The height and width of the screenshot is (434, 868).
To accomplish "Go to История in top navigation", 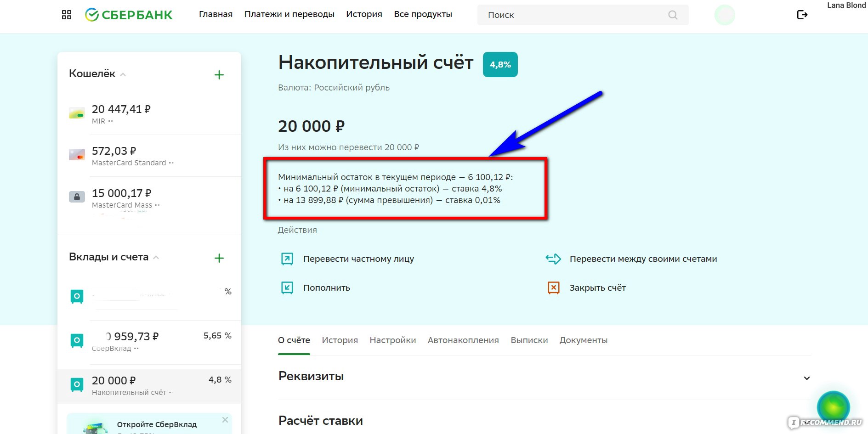I will (x=364, y=14).
